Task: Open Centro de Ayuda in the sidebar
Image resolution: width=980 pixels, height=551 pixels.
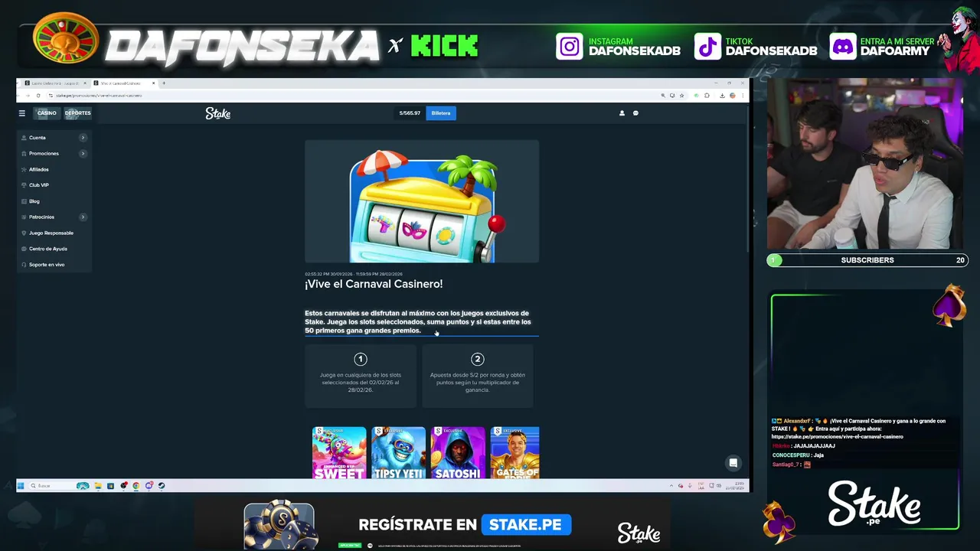Action: (48, 249)
